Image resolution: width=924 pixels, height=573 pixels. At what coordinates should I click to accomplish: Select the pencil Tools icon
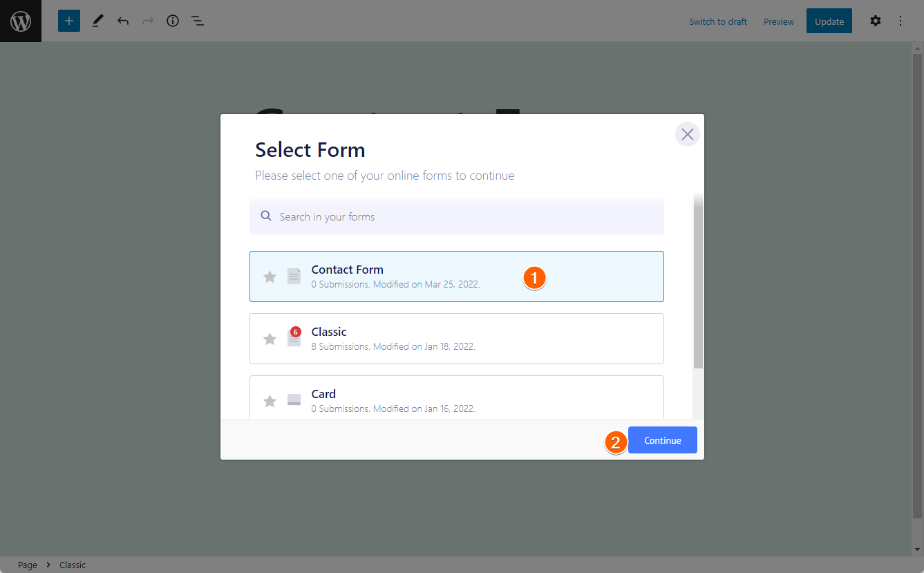(97, 21)
